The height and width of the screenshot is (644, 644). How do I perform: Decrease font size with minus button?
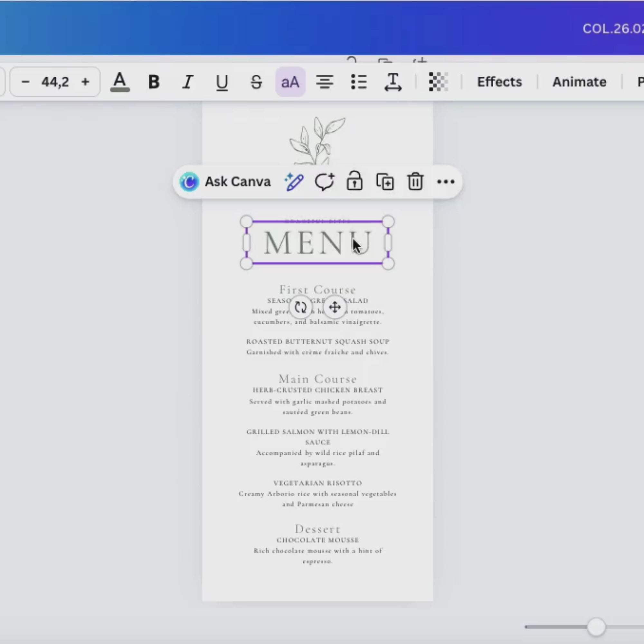[x=25, y=82]
